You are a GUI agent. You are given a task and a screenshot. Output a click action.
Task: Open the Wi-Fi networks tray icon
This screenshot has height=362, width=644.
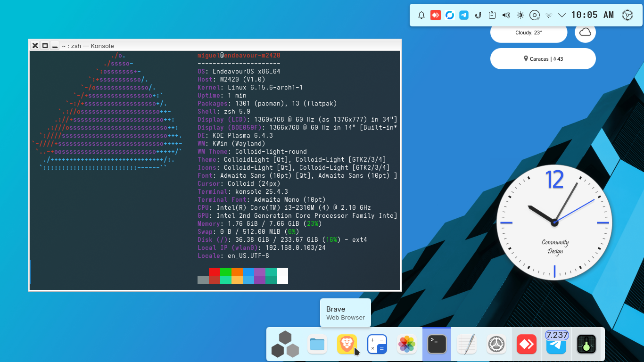tap(548, 15)
